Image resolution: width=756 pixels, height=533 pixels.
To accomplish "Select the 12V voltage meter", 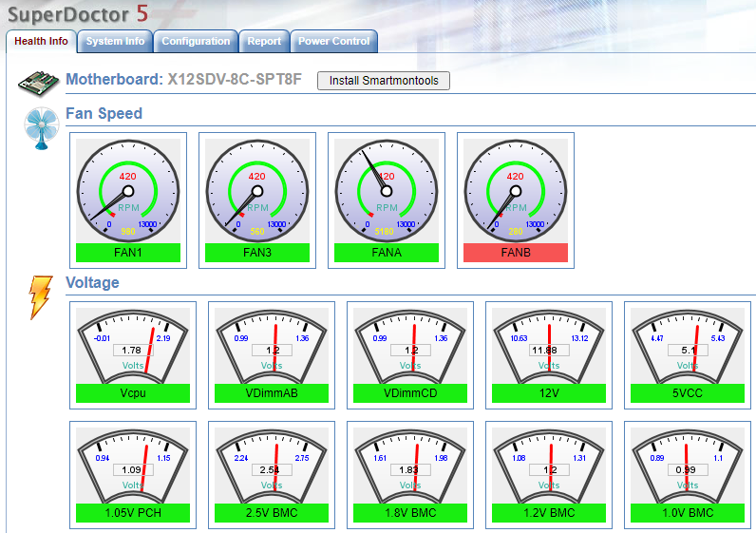I will pos(549,347).
